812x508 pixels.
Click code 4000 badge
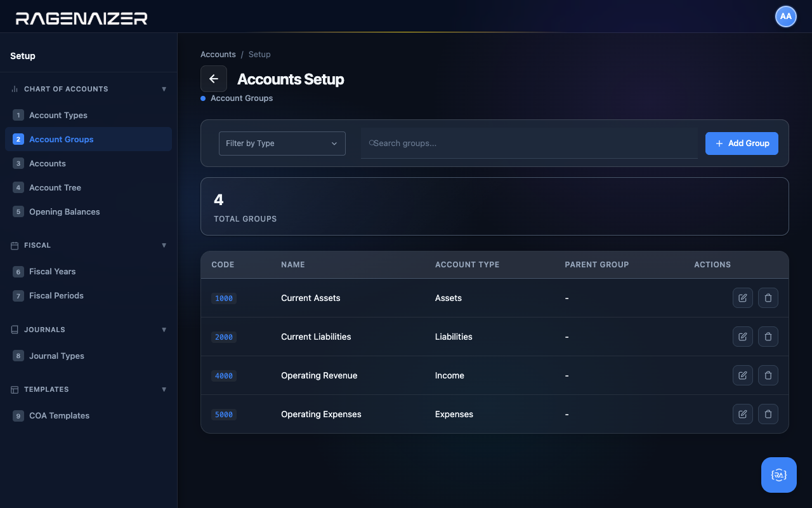(x=224, y=376)
